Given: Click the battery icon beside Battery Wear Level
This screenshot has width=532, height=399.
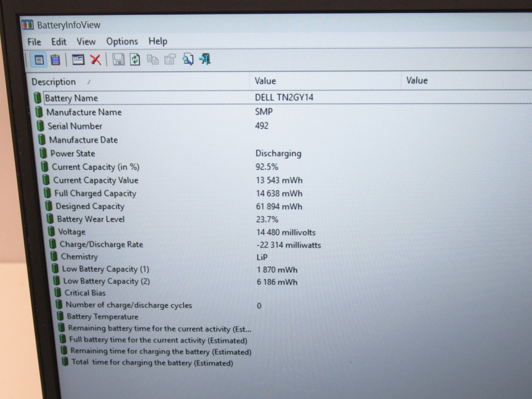Looking at the screenshot, I should pyautogui.click(x=50, y=219).
